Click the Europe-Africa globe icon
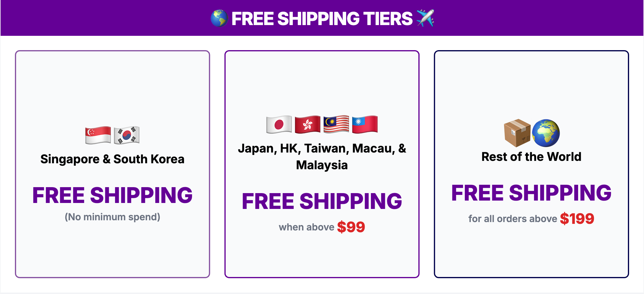This screenshot has width=644, height=294. click(x=546, y=133)
